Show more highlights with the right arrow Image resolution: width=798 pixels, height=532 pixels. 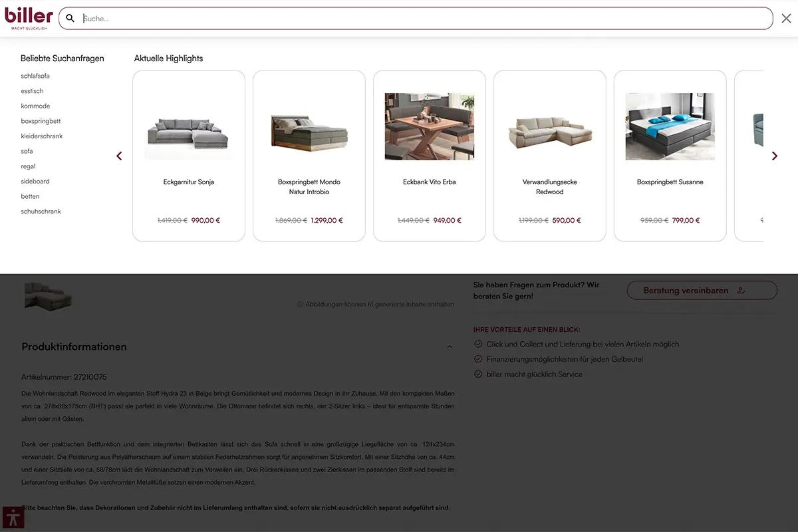(774, 156)
